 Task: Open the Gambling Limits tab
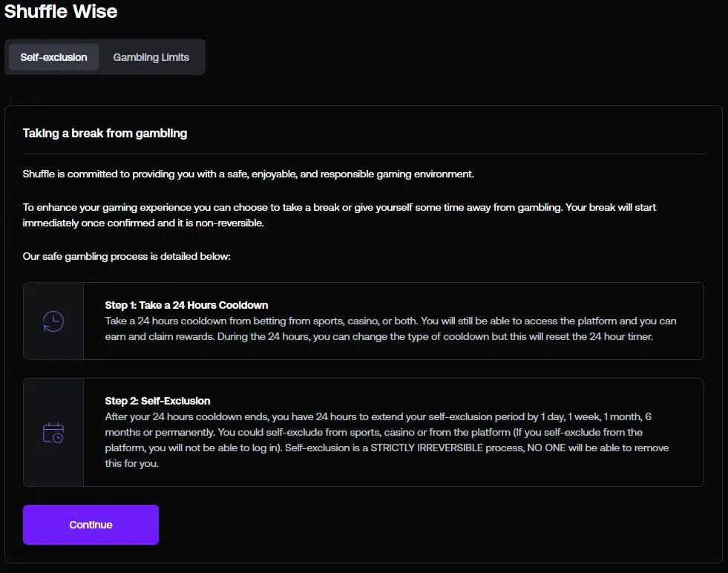(151, 57)
